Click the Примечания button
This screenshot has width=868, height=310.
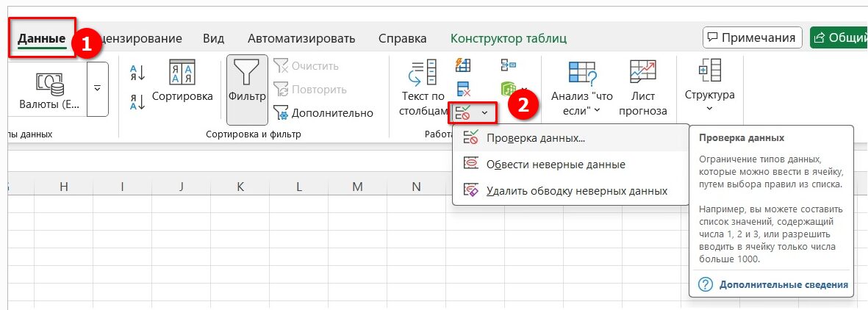(x=753, y=37)
